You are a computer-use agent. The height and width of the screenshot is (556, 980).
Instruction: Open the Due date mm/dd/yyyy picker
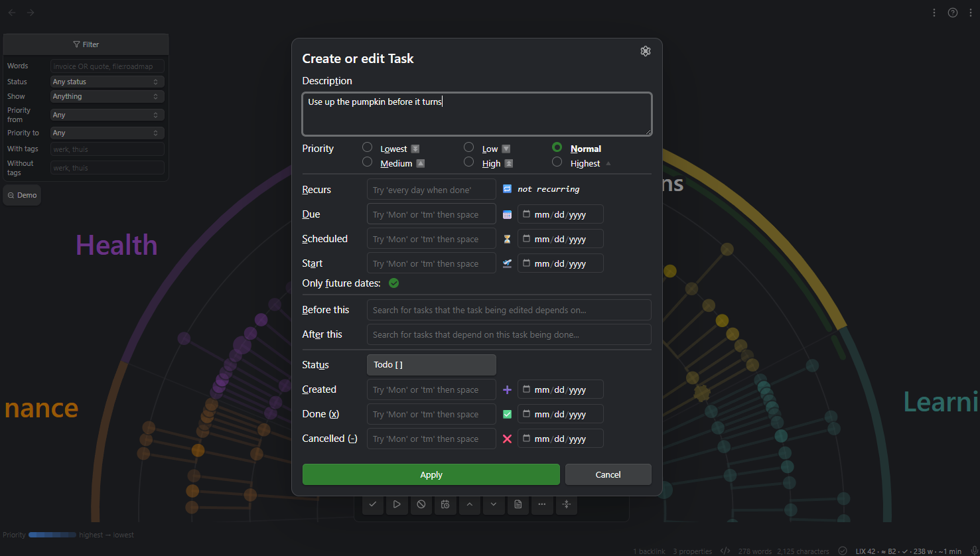560,215
